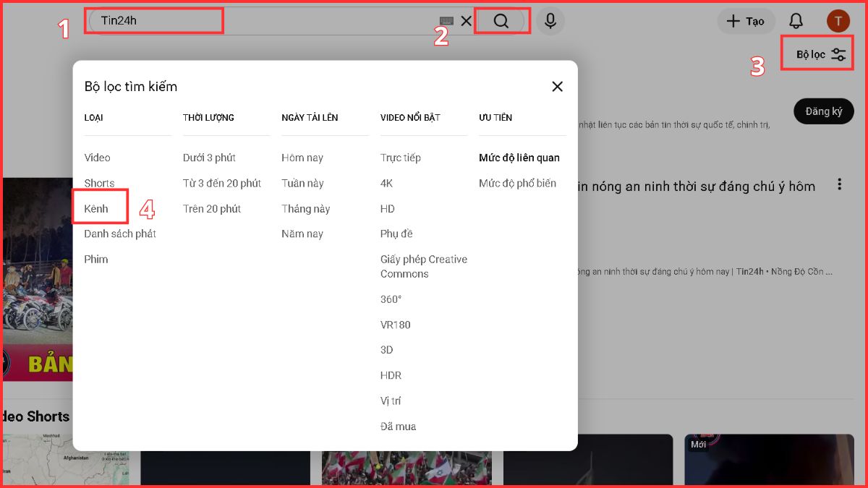Open the video options three-dot menu
868x488 pixels.
point(839,185)
